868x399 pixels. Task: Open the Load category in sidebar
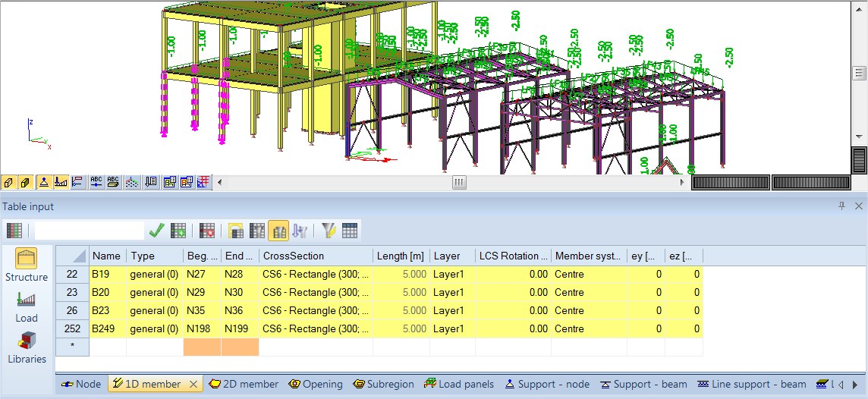coord(27,306)
